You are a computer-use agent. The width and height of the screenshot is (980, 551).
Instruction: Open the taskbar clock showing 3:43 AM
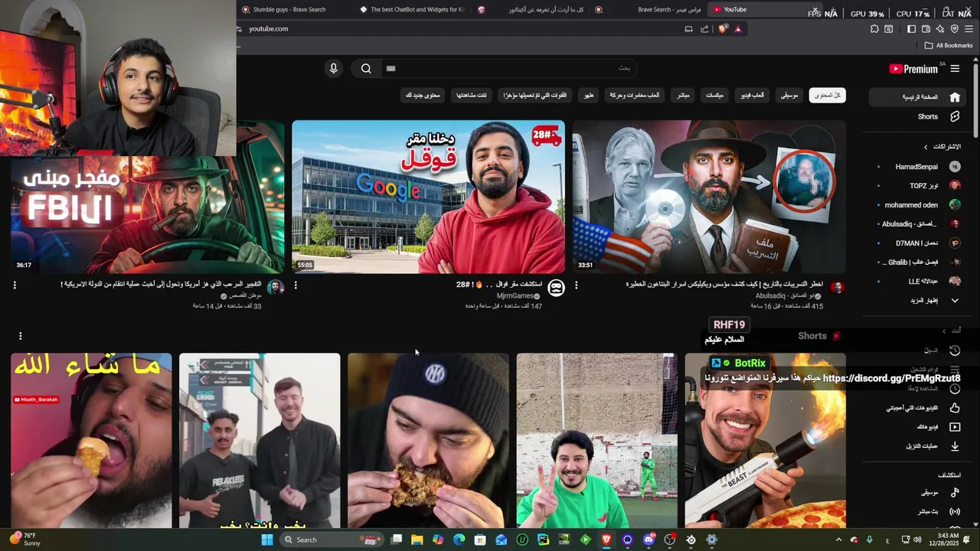[946, 540]
